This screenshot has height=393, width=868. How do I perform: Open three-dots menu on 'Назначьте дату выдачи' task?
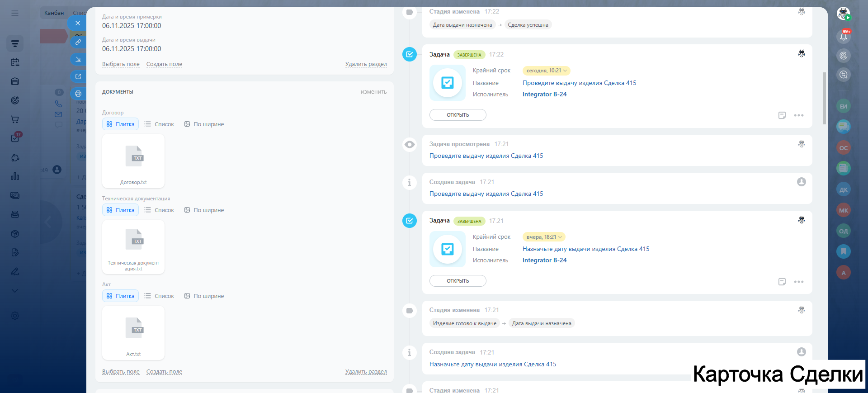click(798, 282)
